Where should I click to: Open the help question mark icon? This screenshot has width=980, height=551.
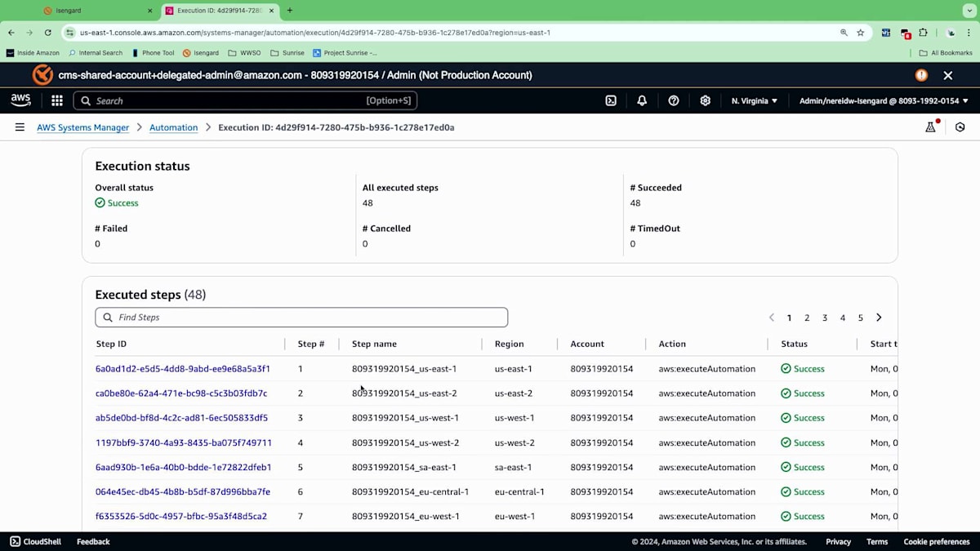[674, 100]
